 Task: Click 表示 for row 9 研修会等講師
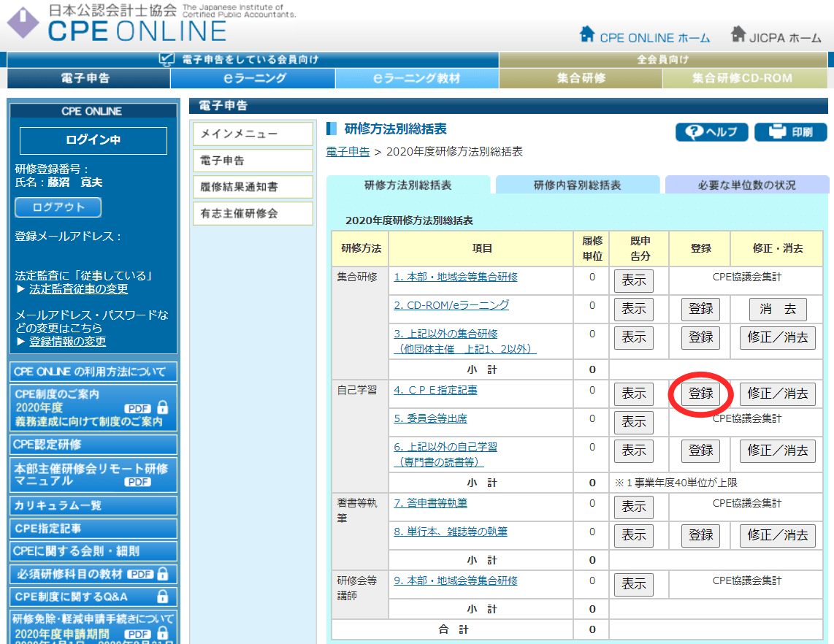pos(633,584)
